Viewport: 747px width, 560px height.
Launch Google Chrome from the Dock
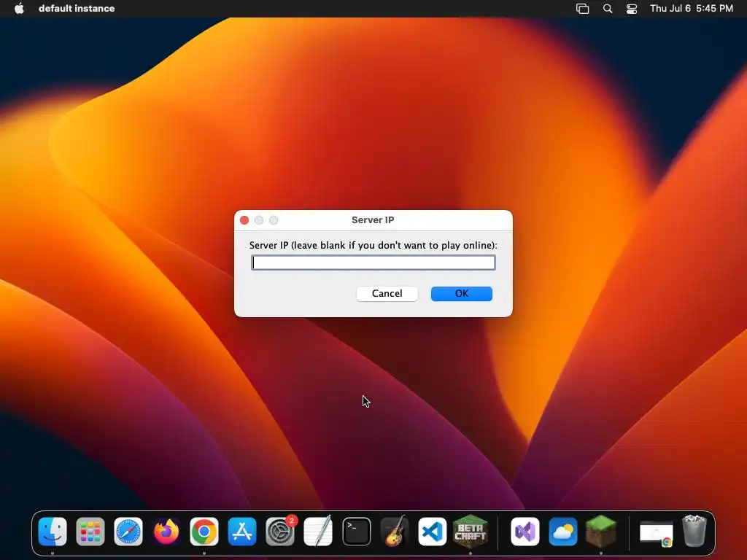pos(204,532)
